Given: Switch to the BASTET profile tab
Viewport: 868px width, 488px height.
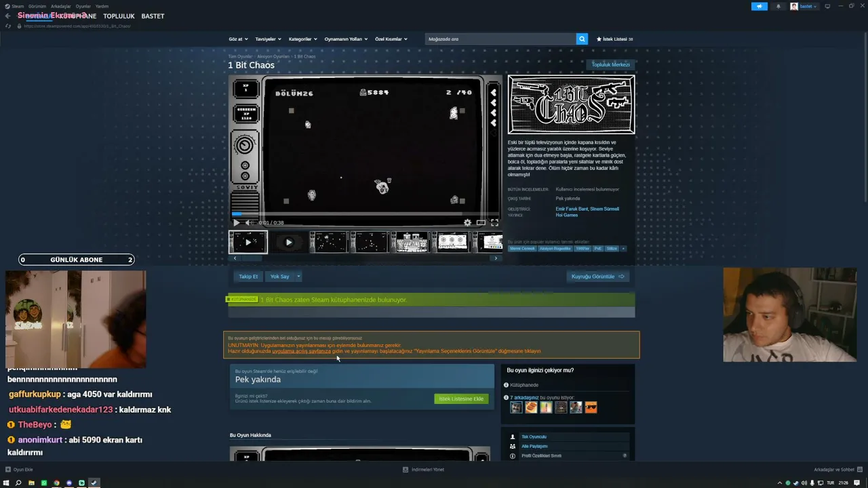Looking at the screenshot, I should point(153,16).
